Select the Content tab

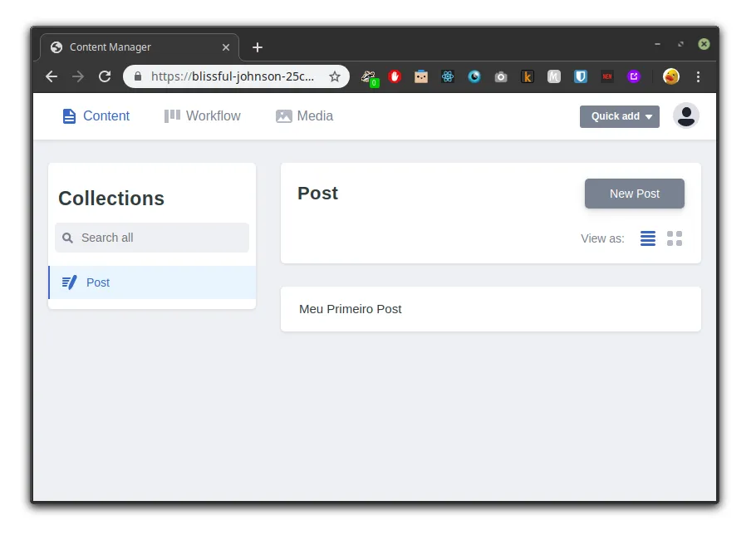(x=96, y=116)
